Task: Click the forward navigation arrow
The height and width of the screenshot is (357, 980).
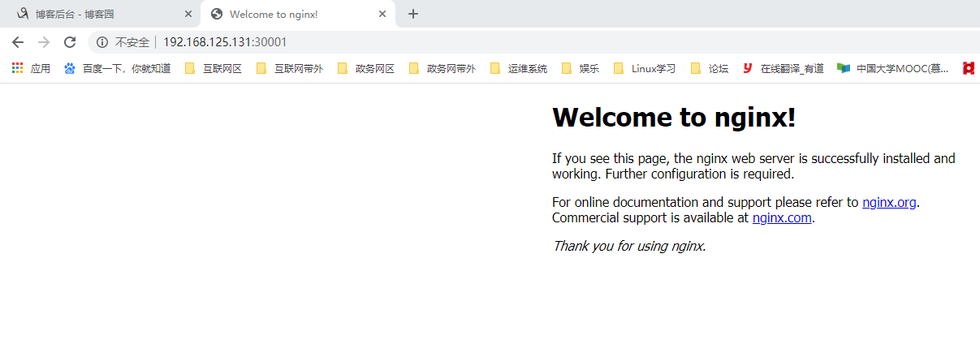Action: 44,42
